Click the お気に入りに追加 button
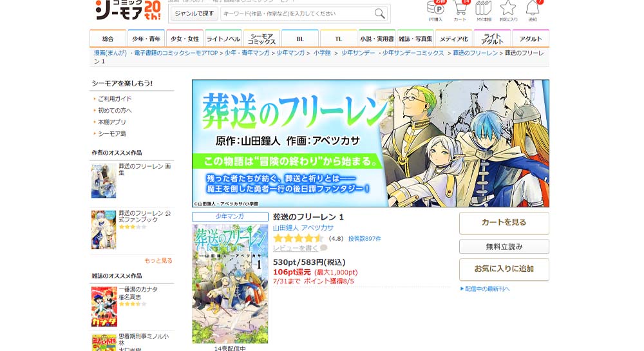Image resolution: width=644 pixels, height=351 pixels. 504,269
